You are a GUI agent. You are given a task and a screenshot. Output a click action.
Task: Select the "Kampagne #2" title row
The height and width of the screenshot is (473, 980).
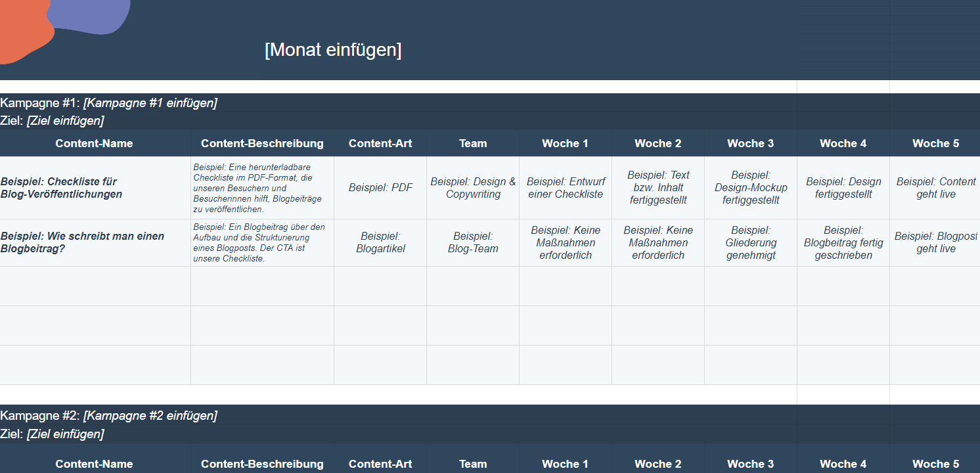pos(108,415)
